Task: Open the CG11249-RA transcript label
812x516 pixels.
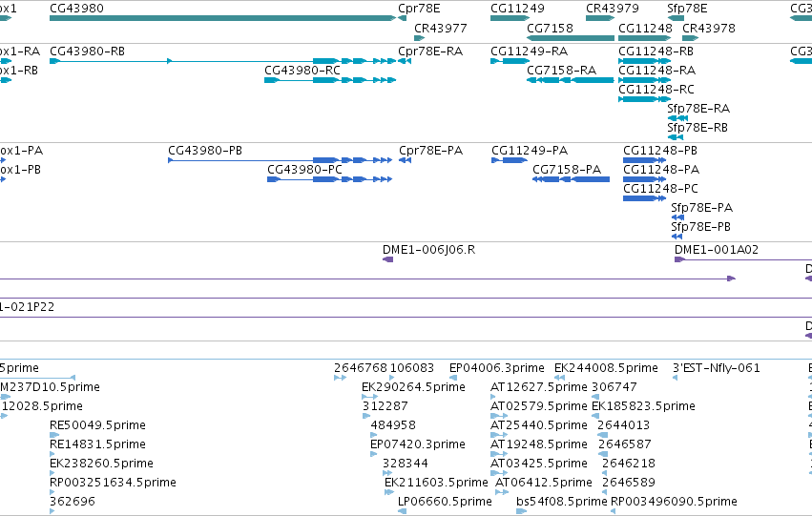Action: pos(530,52)
